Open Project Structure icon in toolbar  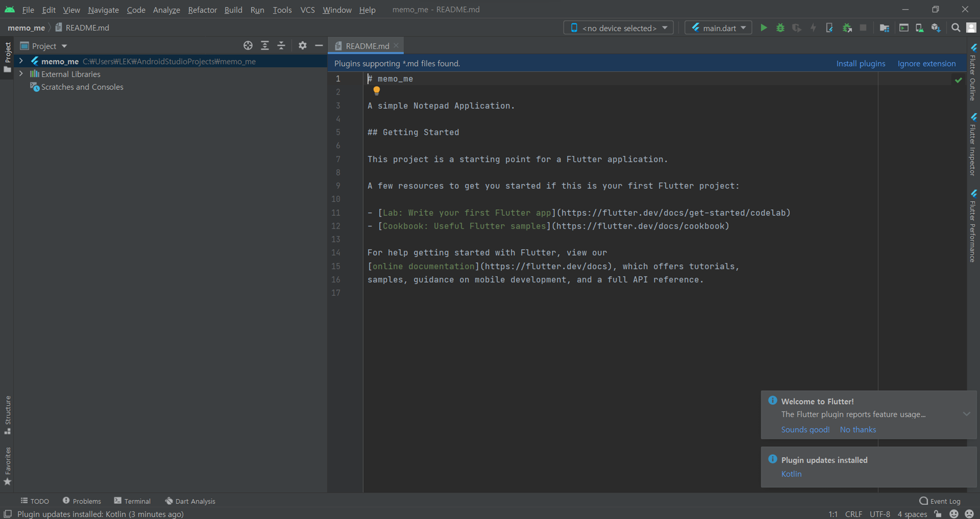(x=884, y=28)
